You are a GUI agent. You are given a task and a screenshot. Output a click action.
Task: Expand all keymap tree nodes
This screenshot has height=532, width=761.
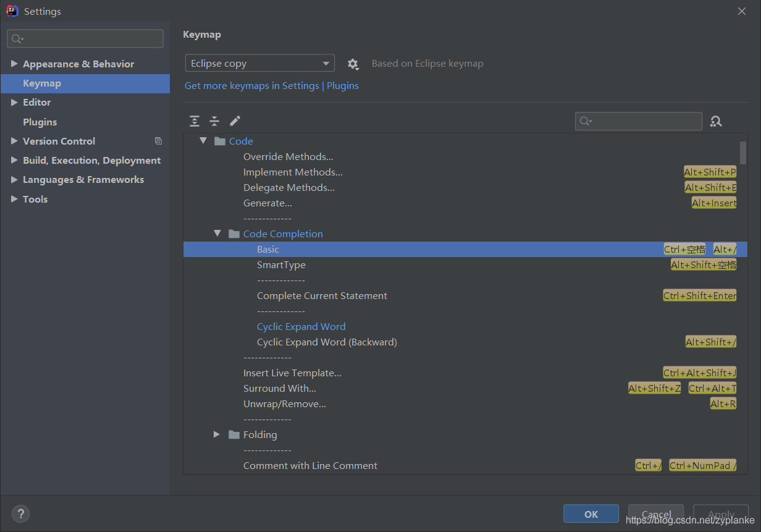(194, 120)
